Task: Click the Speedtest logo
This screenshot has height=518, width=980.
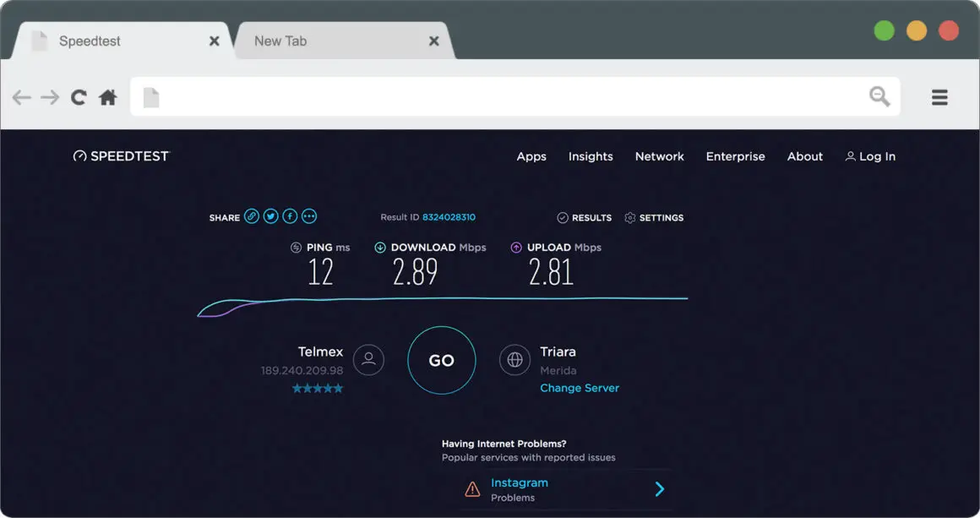Action: coord(122,156)
